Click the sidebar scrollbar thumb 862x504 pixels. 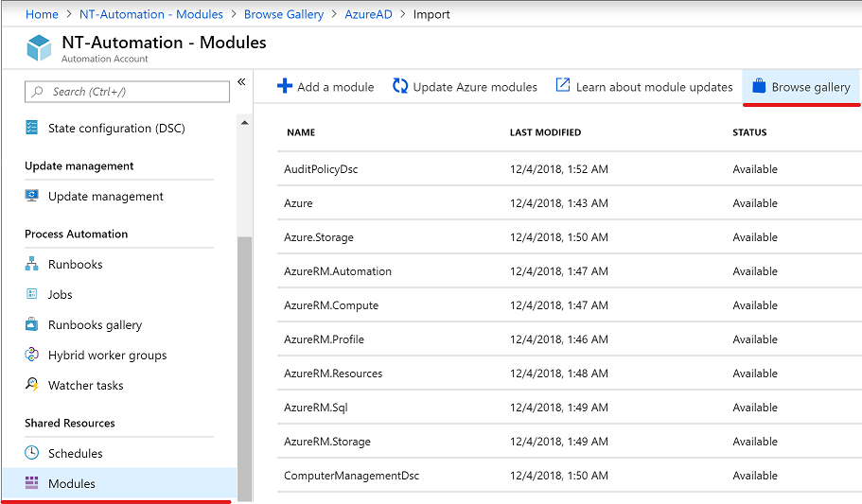245,368
